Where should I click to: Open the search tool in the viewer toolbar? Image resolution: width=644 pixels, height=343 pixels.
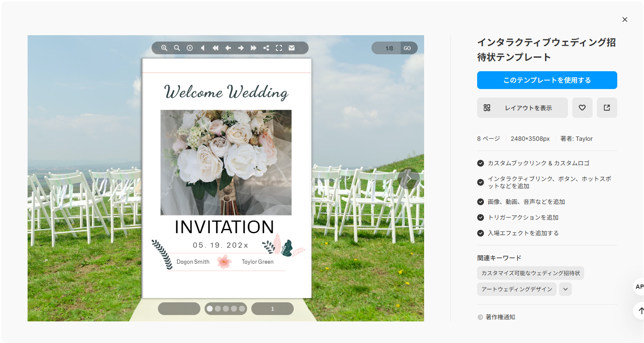tap(177, 48)
